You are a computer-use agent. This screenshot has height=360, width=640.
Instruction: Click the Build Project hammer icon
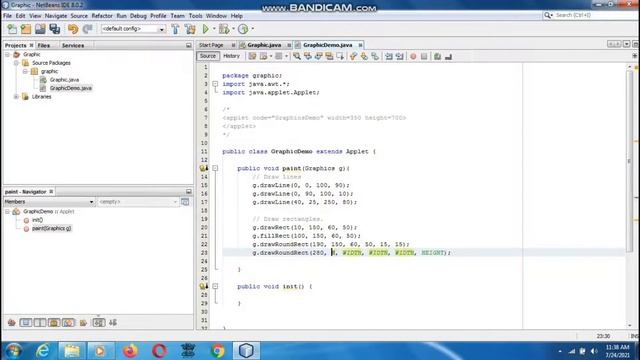coord(176,29)
